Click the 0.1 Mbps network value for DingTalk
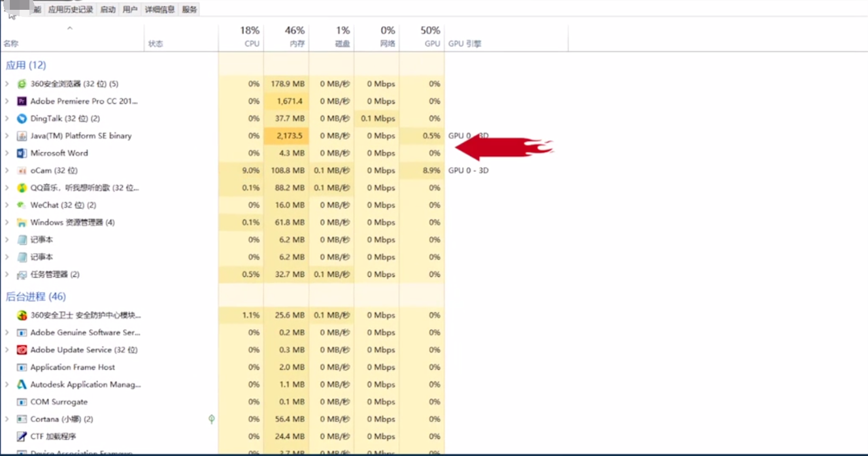The height and width of the screenshot is (456, 868). (x=379, y=118)
